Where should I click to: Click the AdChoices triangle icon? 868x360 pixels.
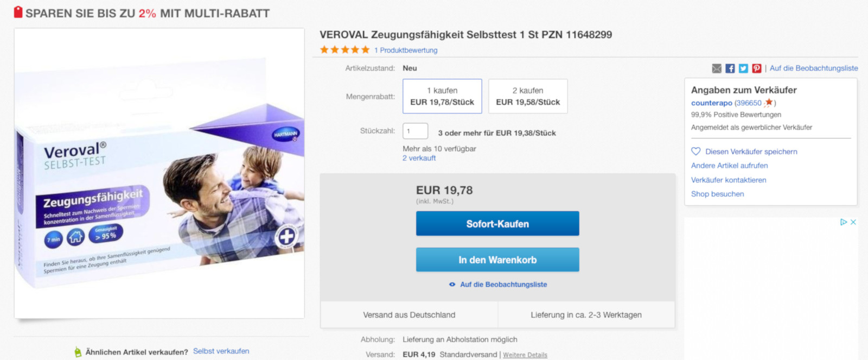(844, 222)
